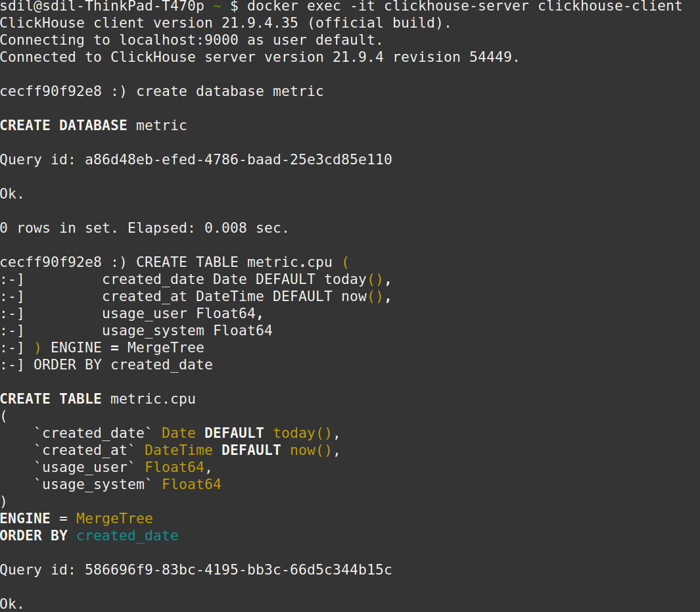Click the ClickHouse client version 21.9.4.35 text
The width and height of the screenshot is (700, 612).
(x=225, y=23)
